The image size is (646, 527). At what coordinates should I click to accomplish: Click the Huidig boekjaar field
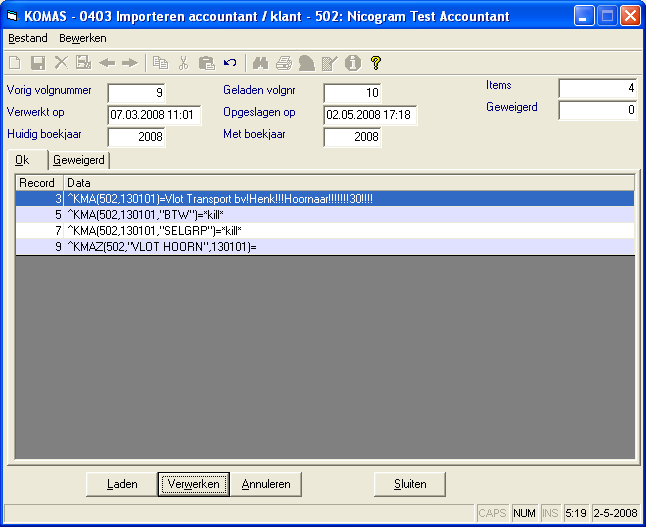(136, 137)
